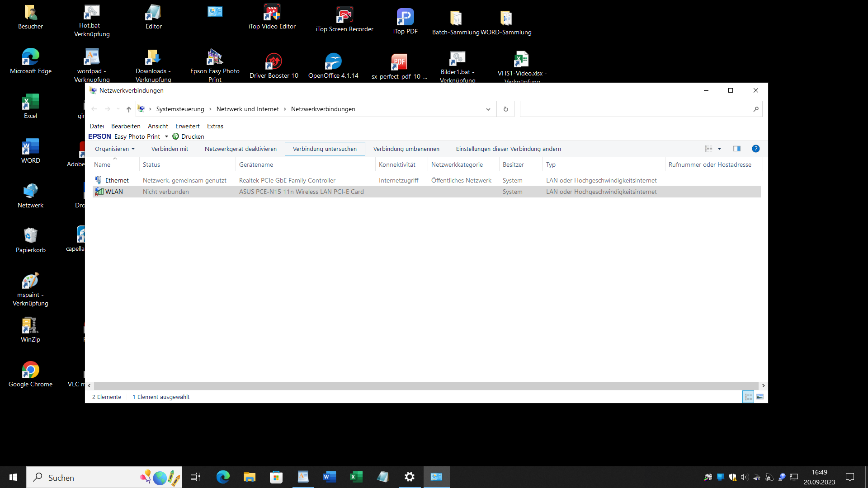Click the Epson Drucken print icon
This screenshot has height=488, width=868.
click(x=175, y=136)
